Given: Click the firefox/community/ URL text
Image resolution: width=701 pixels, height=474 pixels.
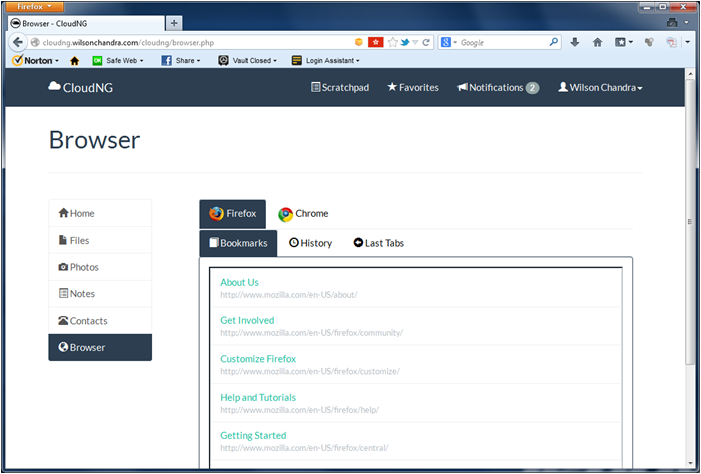Looking at the screenshot, I should [312, 333].
